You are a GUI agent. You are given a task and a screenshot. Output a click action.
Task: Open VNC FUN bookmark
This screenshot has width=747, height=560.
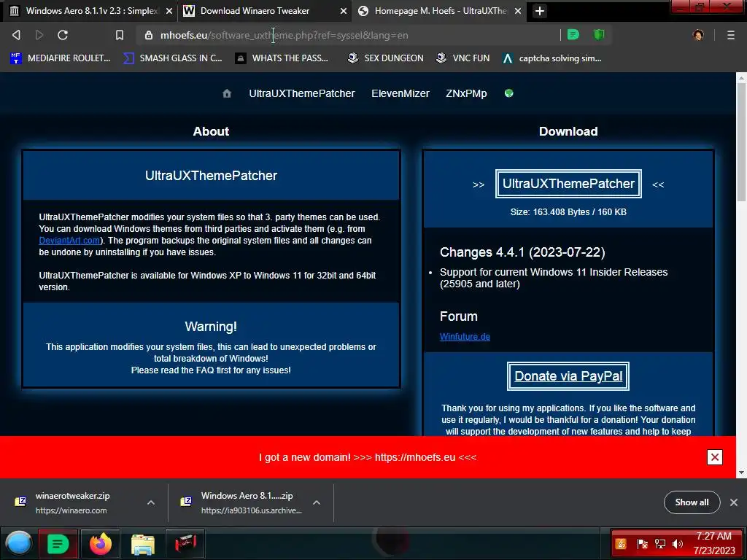click(463, 58)
